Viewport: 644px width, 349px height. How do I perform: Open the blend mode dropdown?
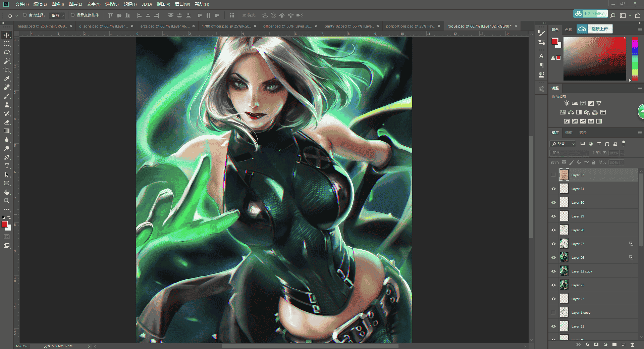tap(569, 153)
